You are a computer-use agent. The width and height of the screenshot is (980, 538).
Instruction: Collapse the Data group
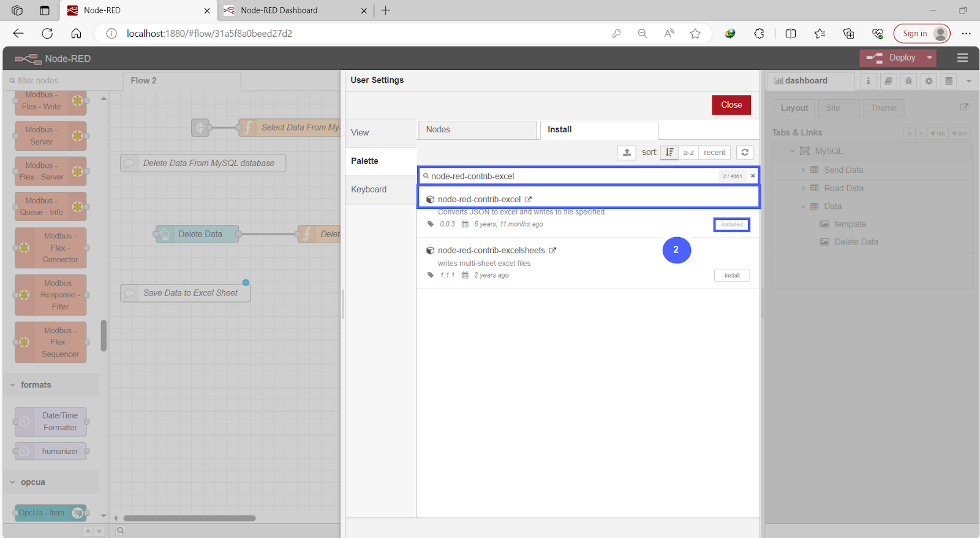tap(804, 206)
